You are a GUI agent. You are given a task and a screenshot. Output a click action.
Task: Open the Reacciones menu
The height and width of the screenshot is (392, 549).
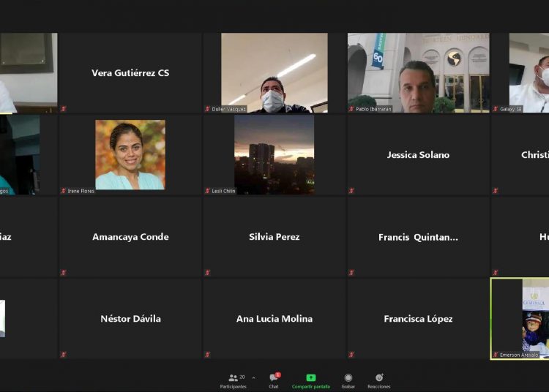coord(378,380)
